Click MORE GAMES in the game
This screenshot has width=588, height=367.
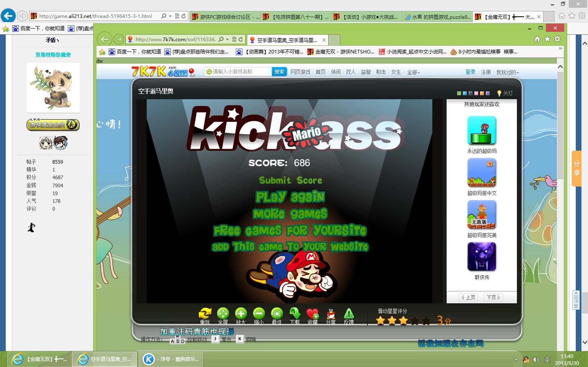tap(290, 214)
